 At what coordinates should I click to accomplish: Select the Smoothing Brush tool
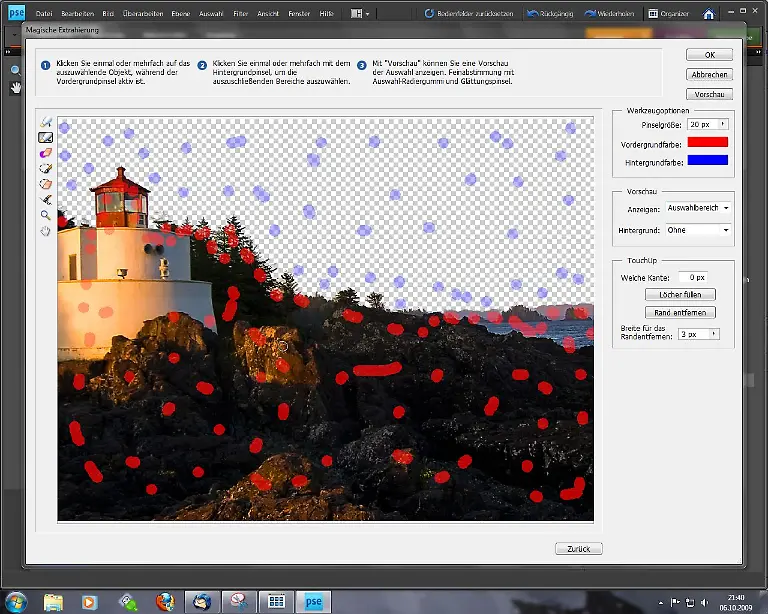[x=45, y=200]
